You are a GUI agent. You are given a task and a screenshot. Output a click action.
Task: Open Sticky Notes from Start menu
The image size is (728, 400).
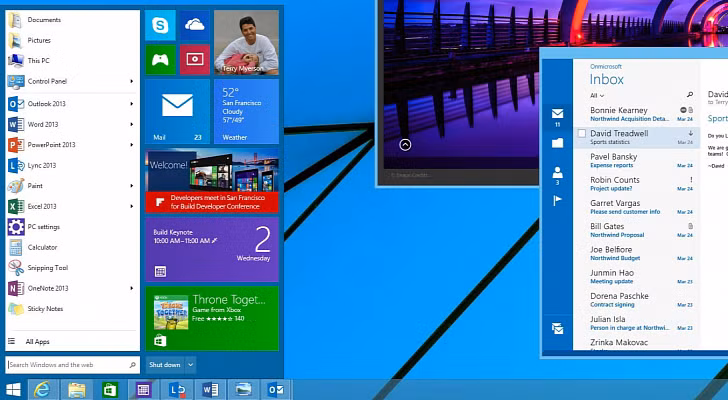pyautogui.click(x=72, y=309)
